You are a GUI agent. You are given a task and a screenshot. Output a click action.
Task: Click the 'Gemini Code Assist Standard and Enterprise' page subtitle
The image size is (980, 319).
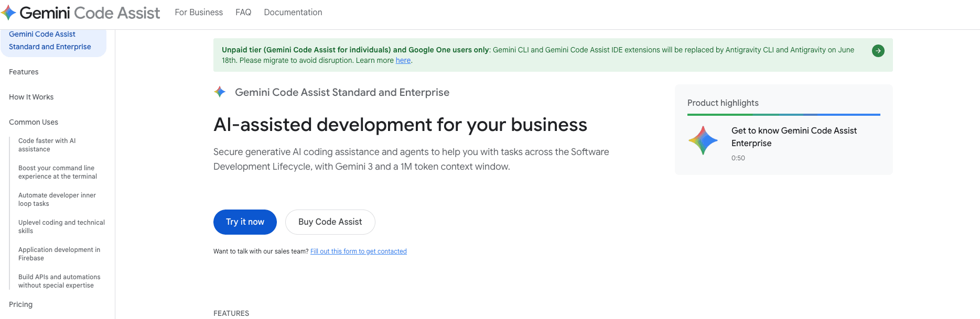point(342,92)
